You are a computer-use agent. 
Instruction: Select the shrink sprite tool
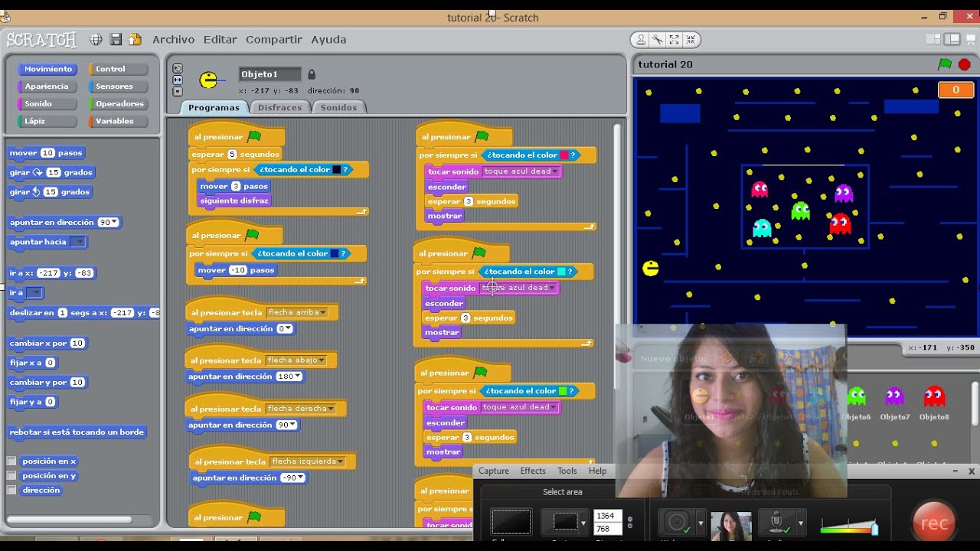(691, 40)
